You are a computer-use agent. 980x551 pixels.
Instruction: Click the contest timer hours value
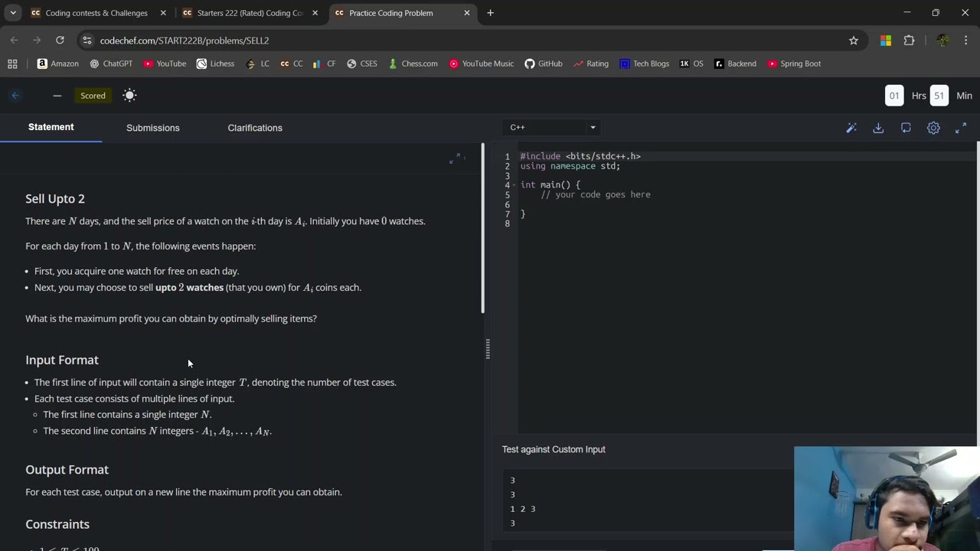point(894,96)
